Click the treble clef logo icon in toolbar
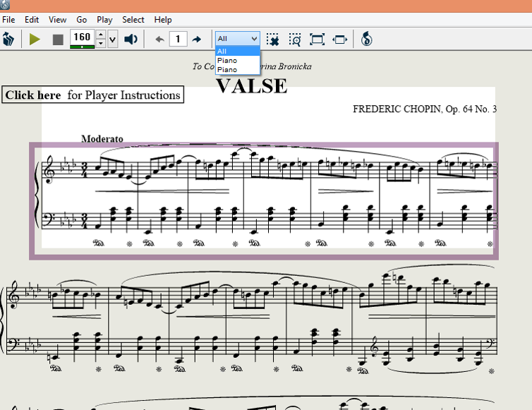The width and height of the screenshot is (532, 410). [365, 39]
